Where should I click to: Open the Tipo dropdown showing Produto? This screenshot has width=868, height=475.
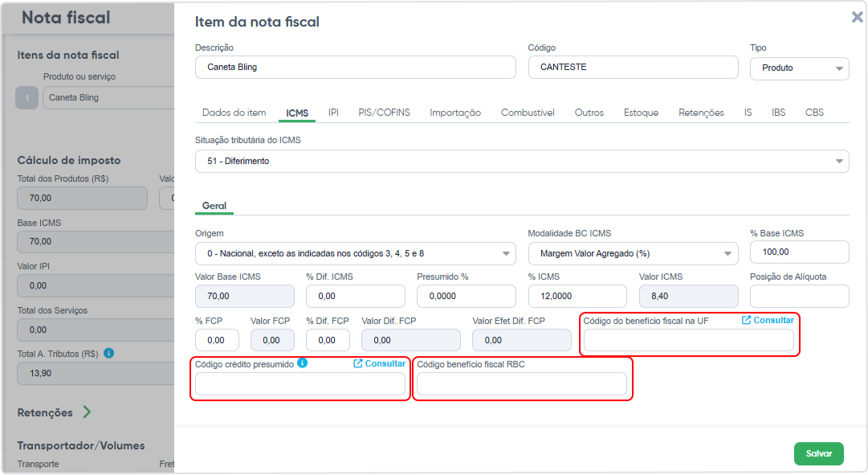pyautogui.click(x=800, y=68)
